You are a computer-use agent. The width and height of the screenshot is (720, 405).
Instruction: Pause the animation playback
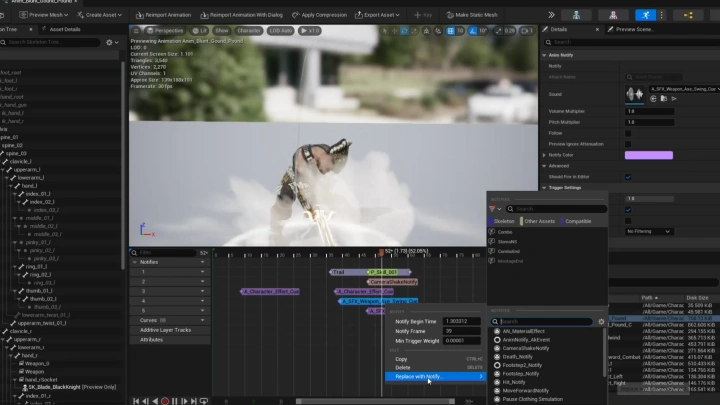click(174, 401)
